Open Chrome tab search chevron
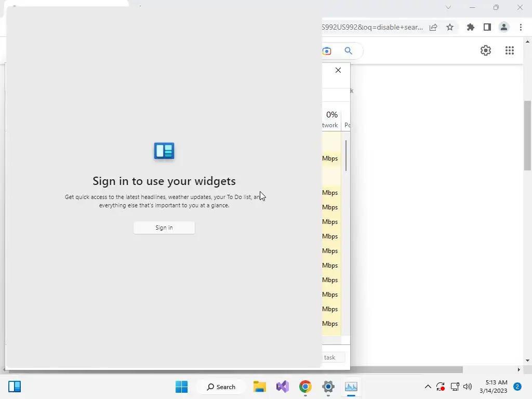 [448, 7]
